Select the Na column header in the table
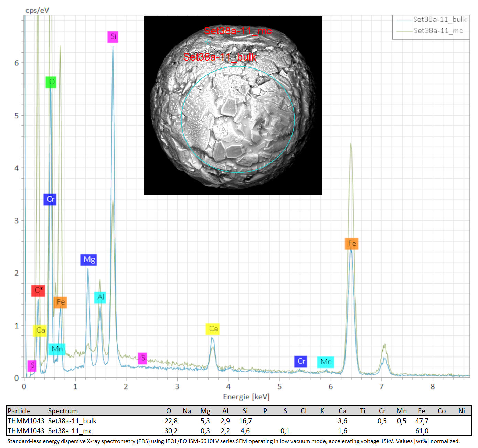 pyautogui.click(x=187, y=411)
